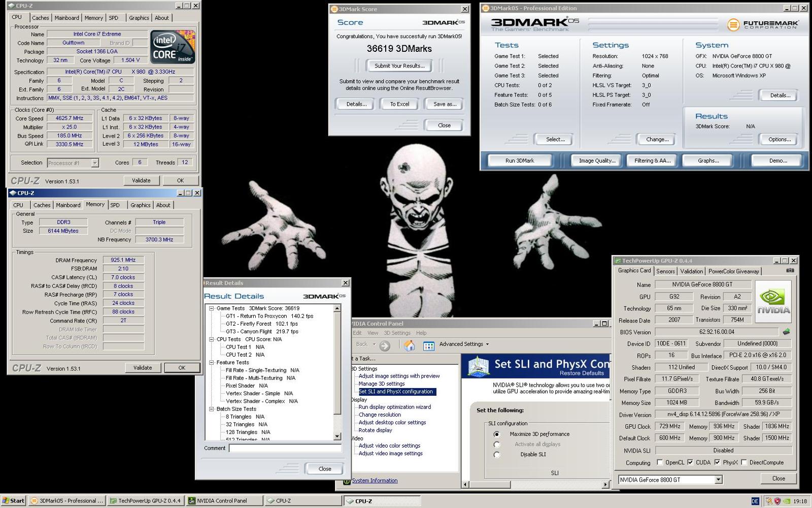This screenshot has width=812, height=508.
Task: Click the System Information icon in NVIDIA panel
Action: pyautogui.click(x=347, y=481)
